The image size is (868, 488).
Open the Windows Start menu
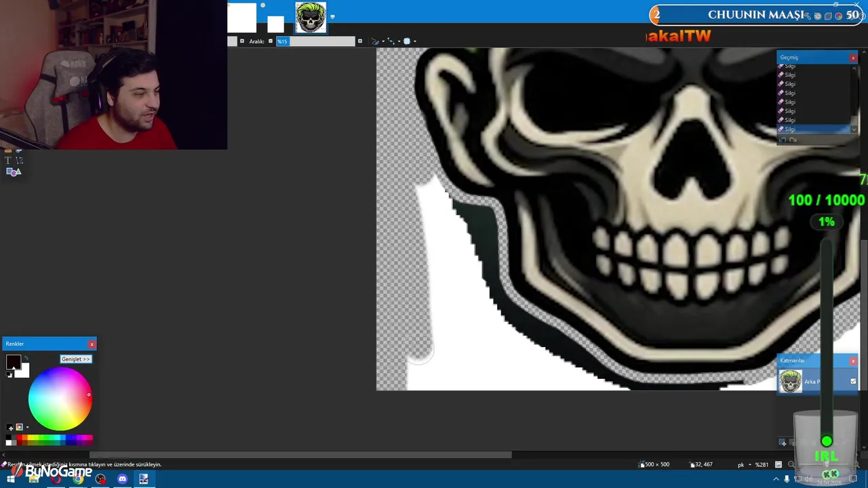(11, 479)
